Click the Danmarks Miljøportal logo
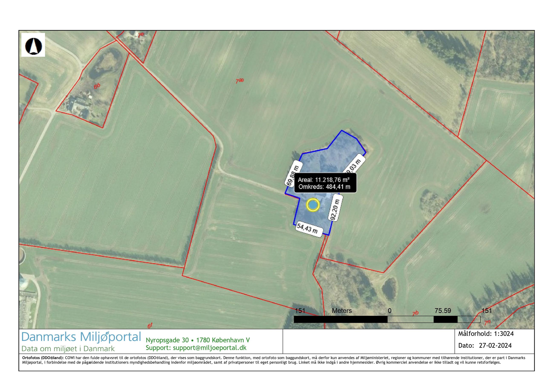 [81, 337]
